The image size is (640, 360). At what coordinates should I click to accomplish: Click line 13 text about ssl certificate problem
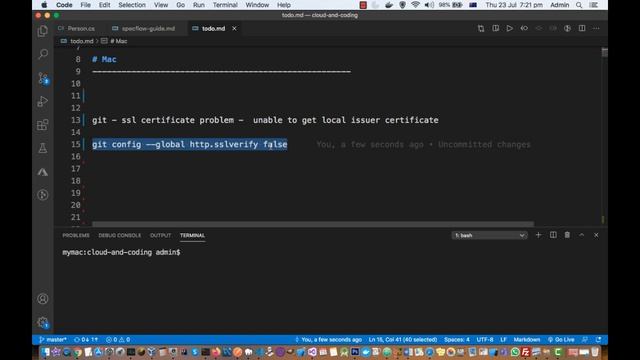coord(265,120)
